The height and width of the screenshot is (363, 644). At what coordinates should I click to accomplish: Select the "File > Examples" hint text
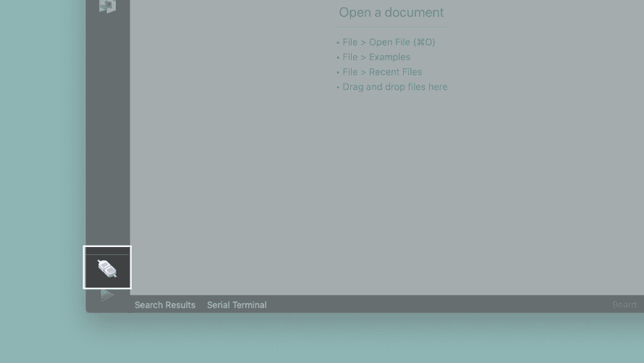[376, 57]
